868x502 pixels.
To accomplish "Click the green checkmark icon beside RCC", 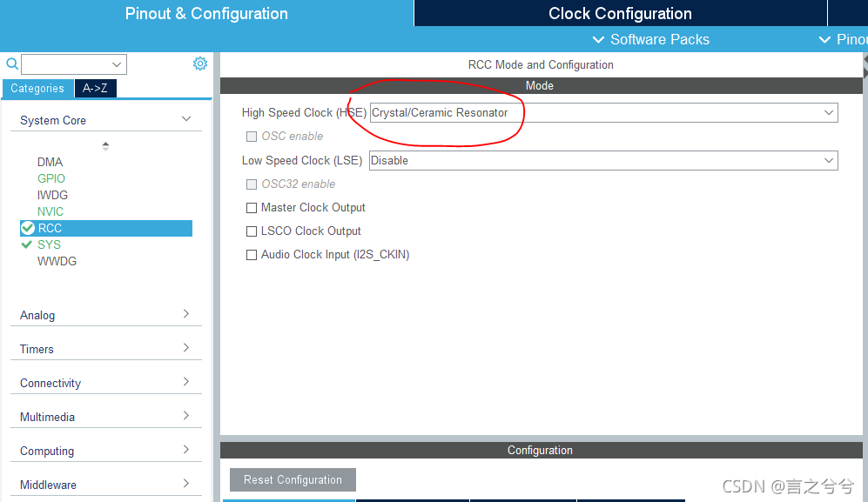I will pyautogui.click(x=28, y=228).
